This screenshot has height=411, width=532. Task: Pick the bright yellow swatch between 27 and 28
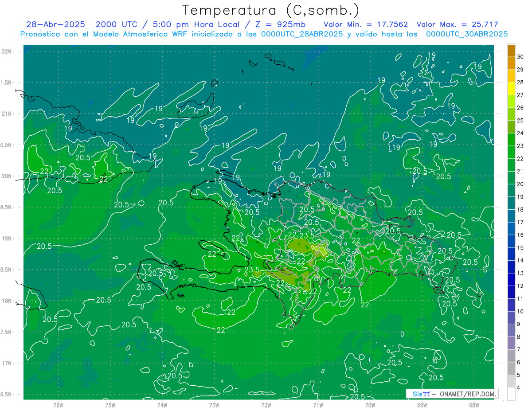click(511, 88)
